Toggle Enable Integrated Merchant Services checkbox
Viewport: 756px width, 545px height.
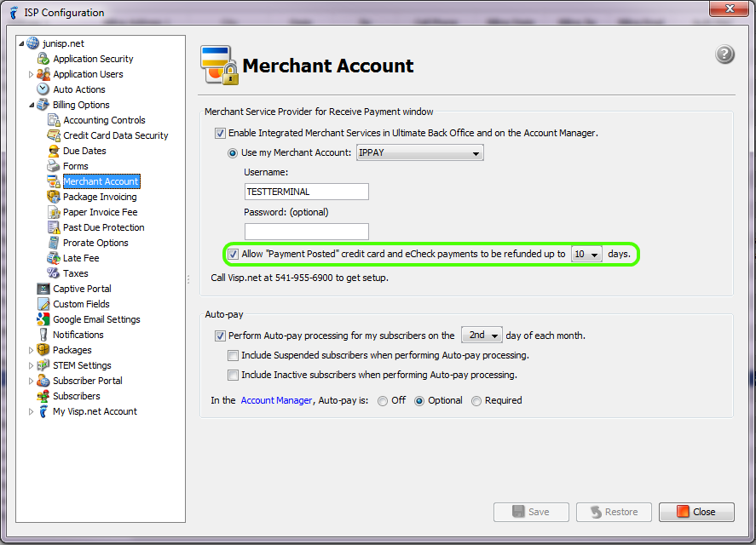(221, 134)
